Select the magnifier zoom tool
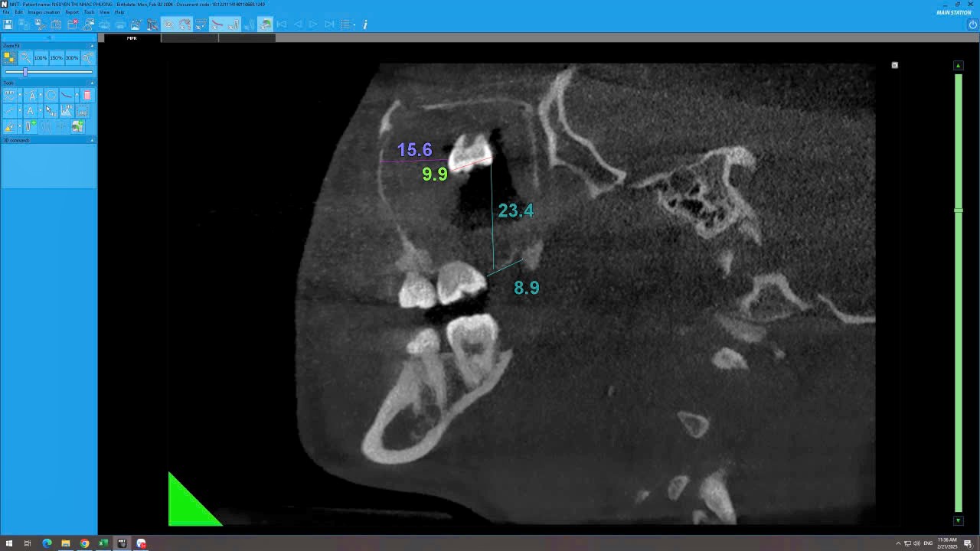 point(25,58)
